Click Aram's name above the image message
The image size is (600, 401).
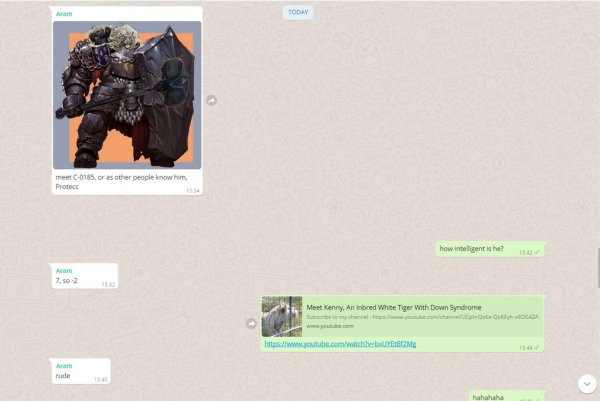point(64,15)
